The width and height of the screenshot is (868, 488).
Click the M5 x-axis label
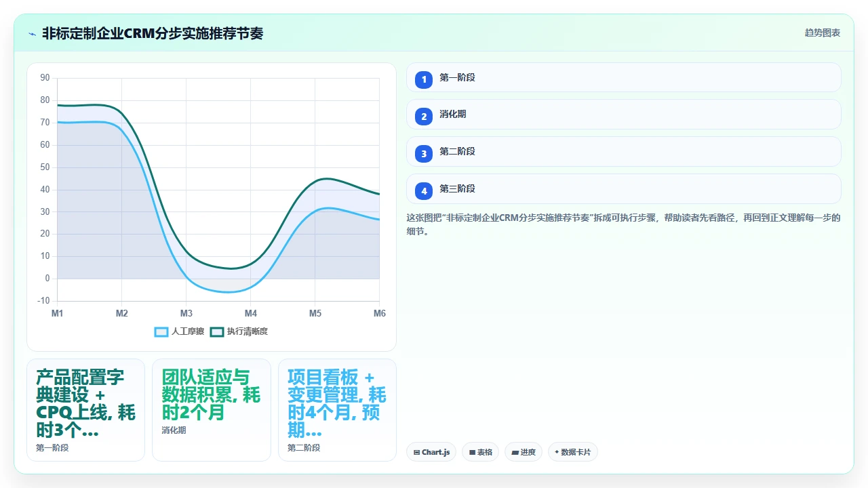click(x=315, y=313)
